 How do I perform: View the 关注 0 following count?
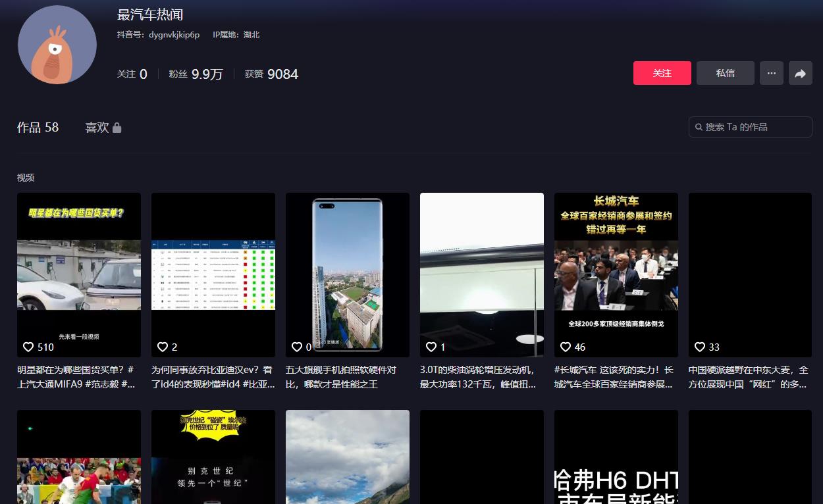(132, 74)
